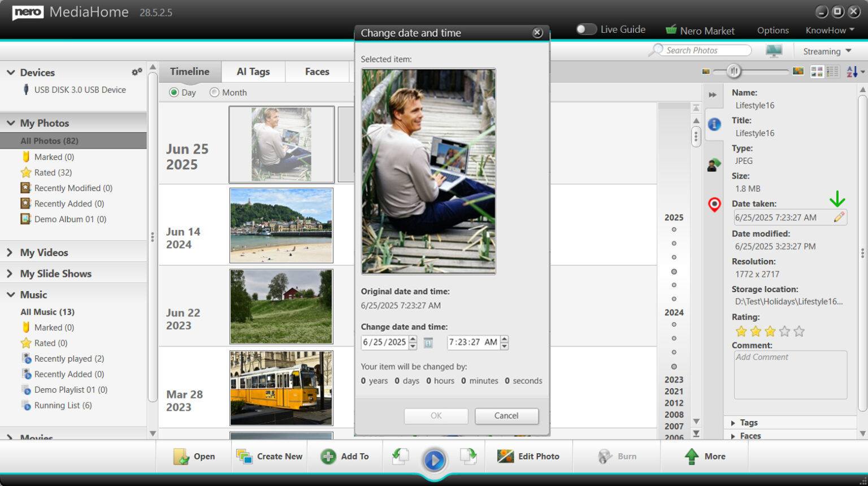The width and height of the screenshot is (868, 486).
Task: Enable the Live Guide toggle
Action: (586, 29)
